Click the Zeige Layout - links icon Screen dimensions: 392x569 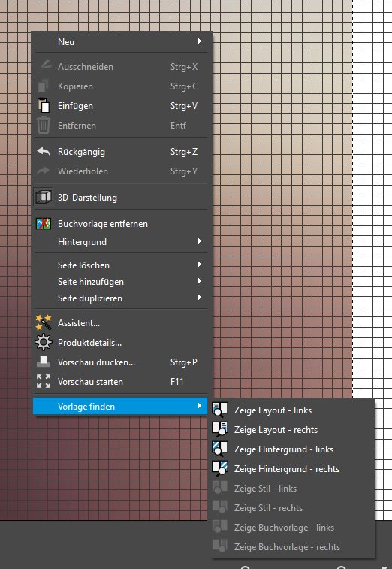point(220,410)
